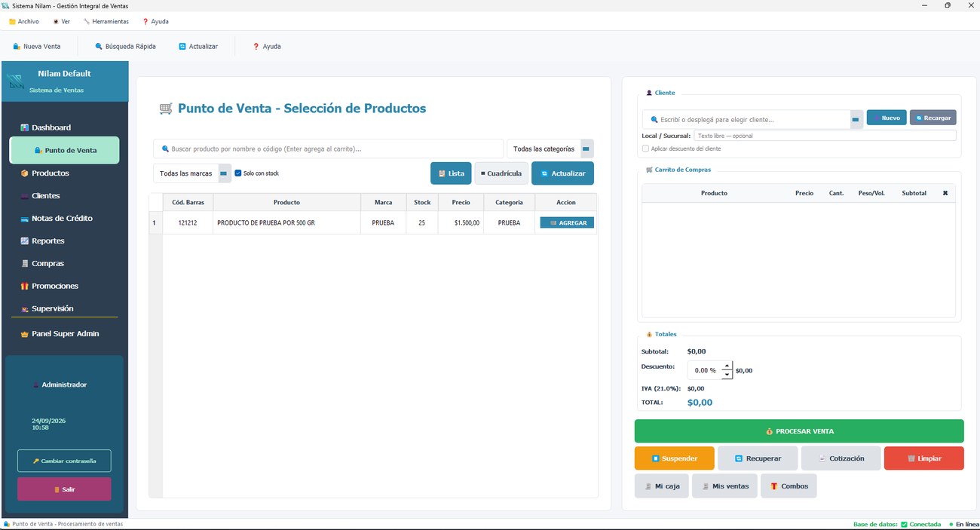This screenshot has height=530, width=980.
Task: Click the red Limpiar button
Action: tap(924, 458)
